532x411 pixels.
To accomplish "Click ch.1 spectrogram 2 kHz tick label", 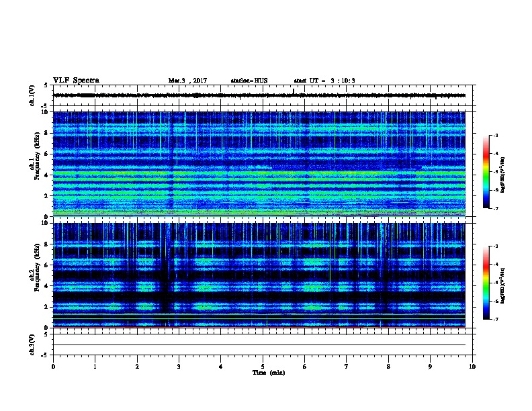I will [47, 195].
